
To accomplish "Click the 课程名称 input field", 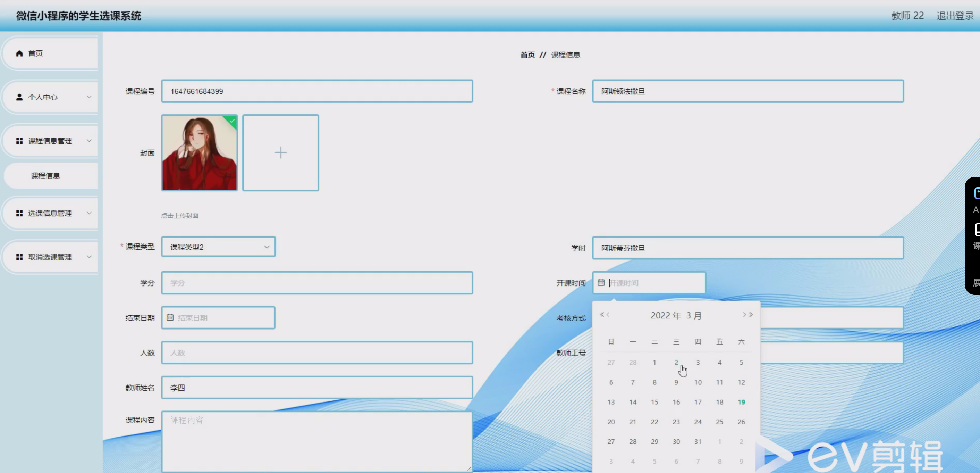I will coord(747,91).
